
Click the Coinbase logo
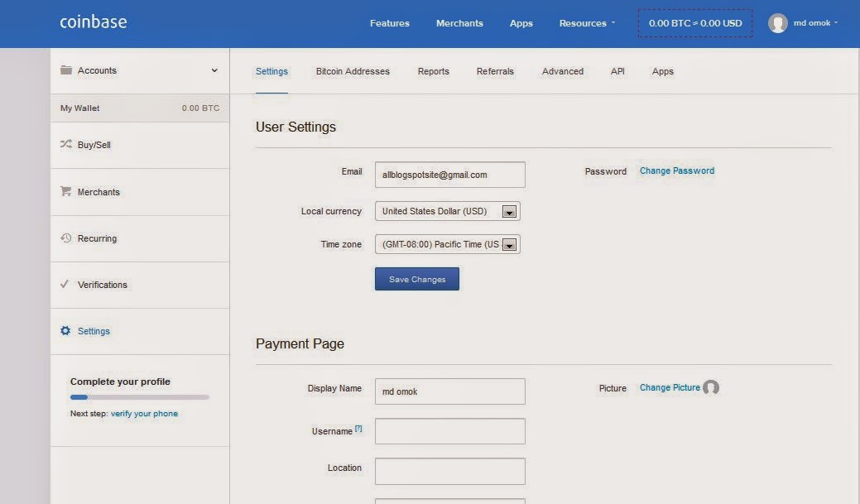click(x=94, y=22)
